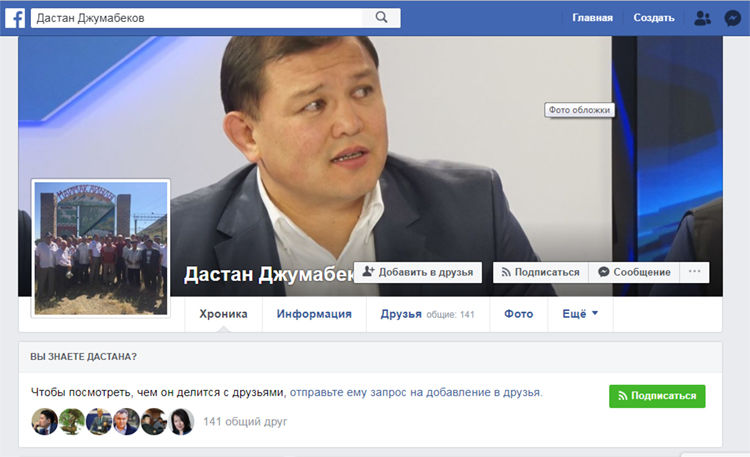Click the search input field

click(200, 18)
